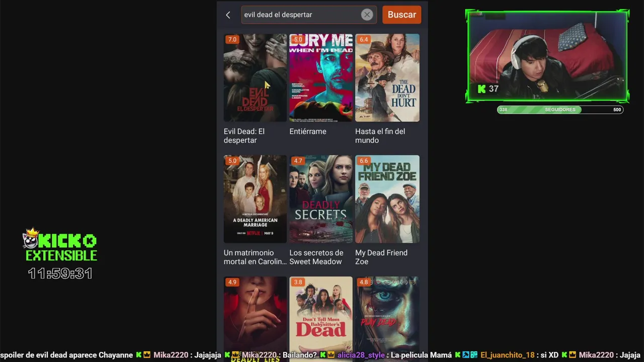Click the Buscar search button
Screen dimensions: 644x362
pyautogui.click(x=401, y=15)
